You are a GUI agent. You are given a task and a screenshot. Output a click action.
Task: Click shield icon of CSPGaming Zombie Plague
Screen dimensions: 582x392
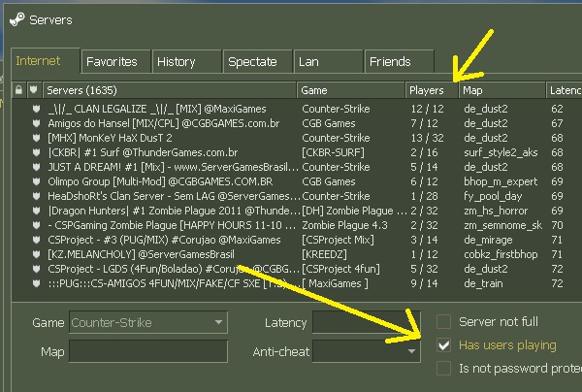pyautogui.click(x=36, y=225)
